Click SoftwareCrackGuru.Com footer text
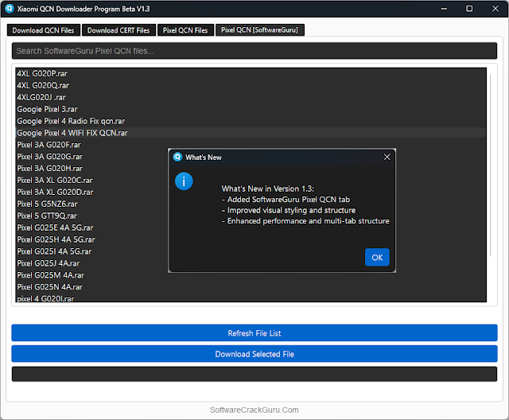Image resolution: width=509 pixels, height=420 pixels. (x=254, y=410)
